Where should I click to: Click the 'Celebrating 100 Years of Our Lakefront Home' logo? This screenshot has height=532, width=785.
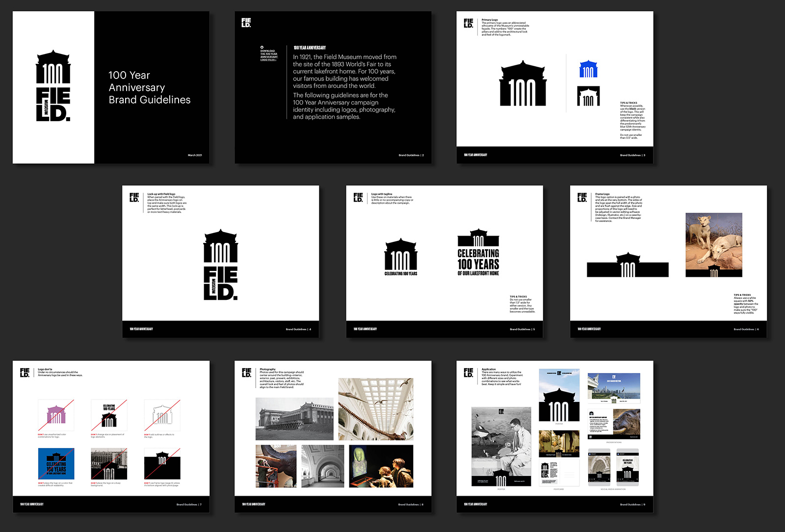(x=478, y=252)
